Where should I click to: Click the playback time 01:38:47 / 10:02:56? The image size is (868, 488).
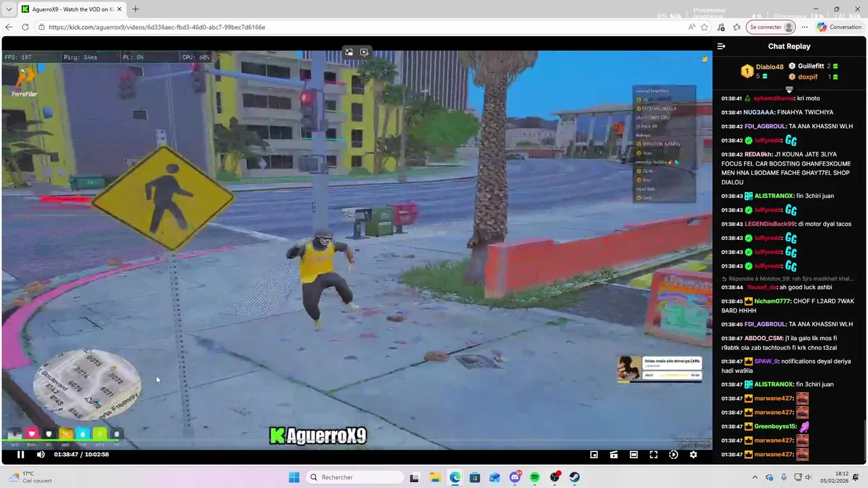(81, 455)
